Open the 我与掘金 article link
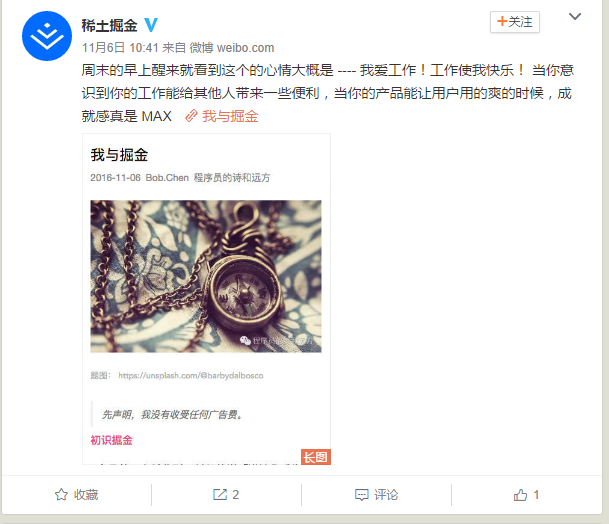Screen dimensions: 609x524 (230, 116)
